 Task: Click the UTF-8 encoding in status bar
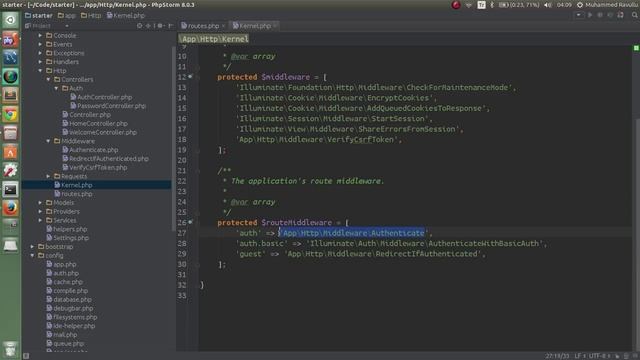pyautogui.click(x=599, y=356)
